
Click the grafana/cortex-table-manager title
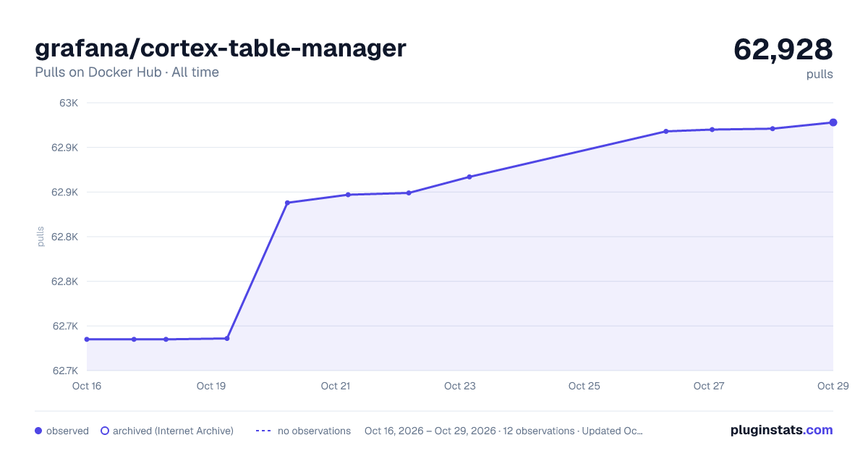point(221,48)
